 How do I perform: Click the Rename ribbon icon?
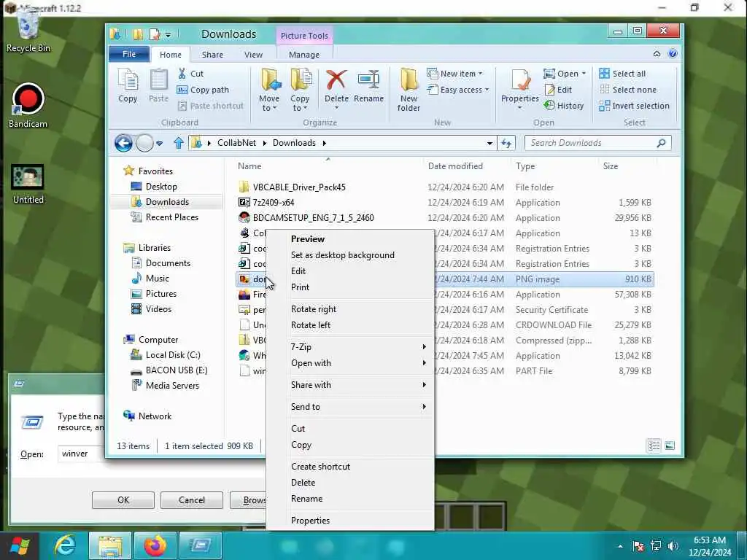(368, 86)
